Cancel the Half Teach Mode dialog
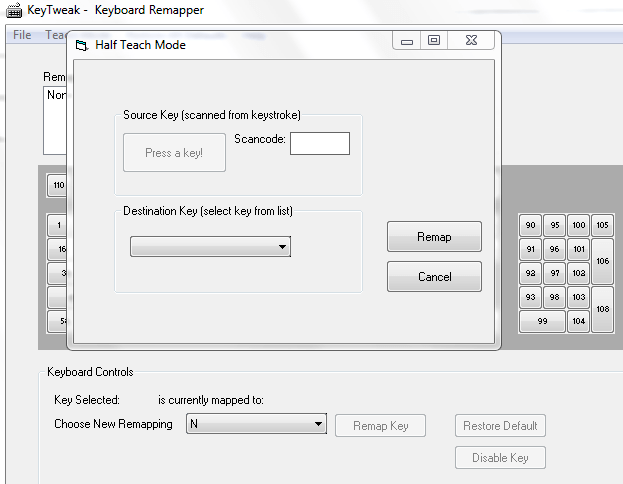This screenshot has width=623, height=484. (x=434, y=277)
